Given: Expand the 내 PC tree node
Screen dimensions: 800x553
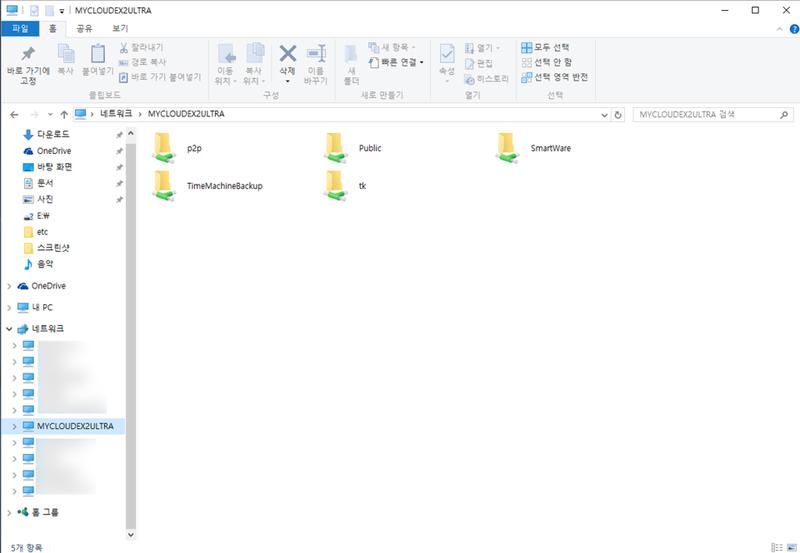Looking at the screenshot, I should (10, 307).
